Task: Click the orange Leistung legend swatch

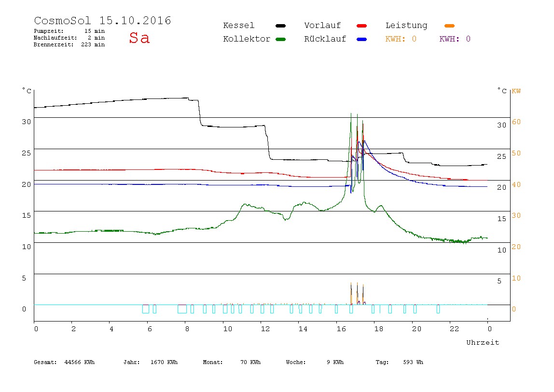Action: tap(449, 26)
